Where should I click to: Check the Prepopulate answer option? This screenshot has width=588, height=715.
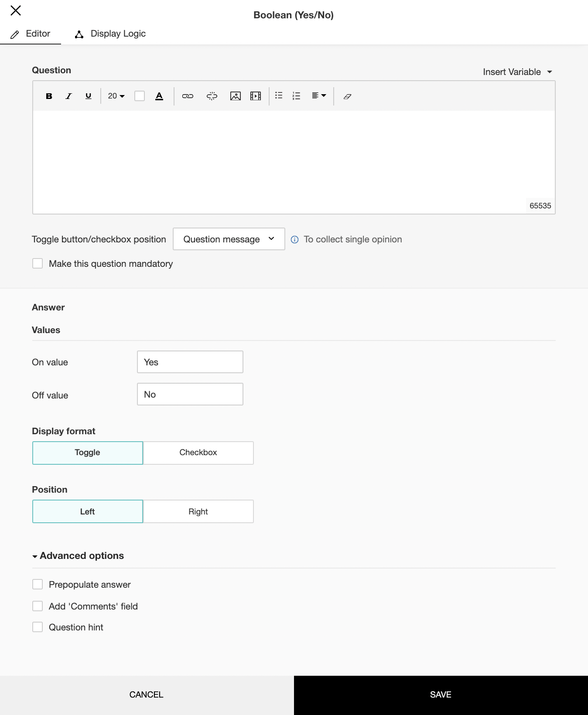click(38, 584)
